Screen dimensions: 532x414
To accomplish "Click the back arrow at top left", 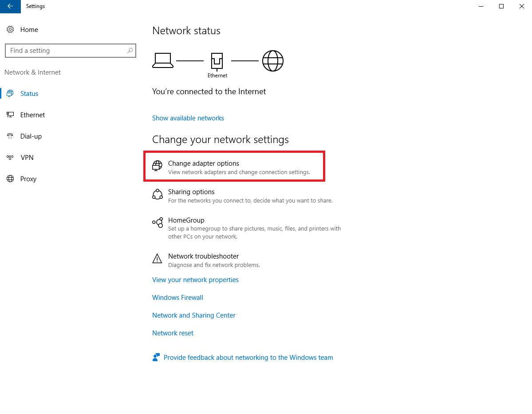I will point(9,6).
